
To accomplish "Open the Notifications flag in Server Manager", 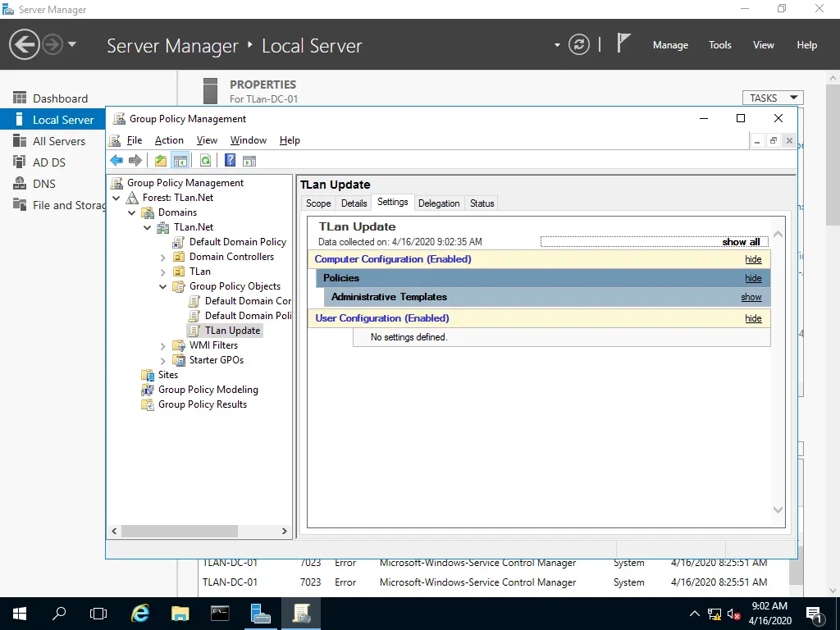I will click(623, 43).
